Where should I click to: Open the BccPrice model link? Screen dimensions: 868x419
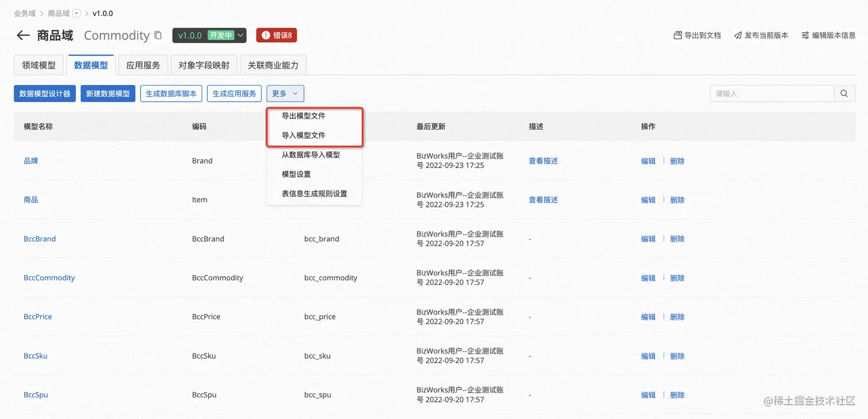38,317
